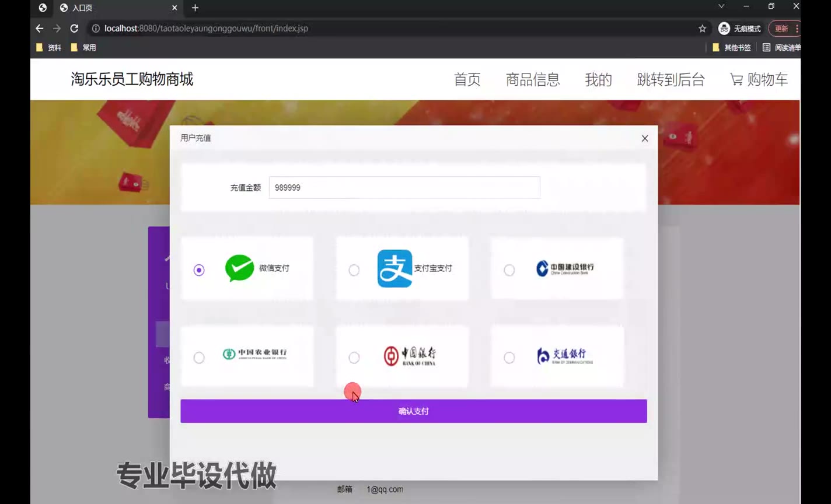Viewport: 831px width, 504px height.
Task: Select the WeChat Pay radio button
Action: 199,270
